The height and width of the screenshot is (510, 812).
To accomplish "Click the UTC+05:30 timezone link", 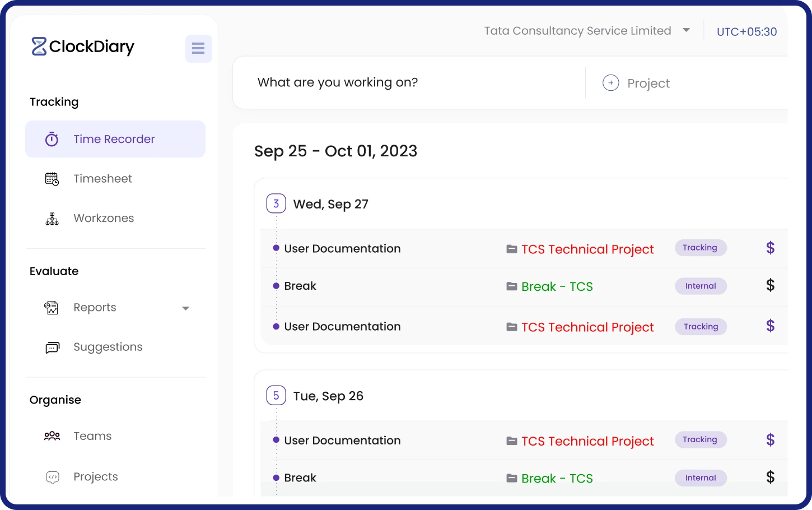I will 746,32.
